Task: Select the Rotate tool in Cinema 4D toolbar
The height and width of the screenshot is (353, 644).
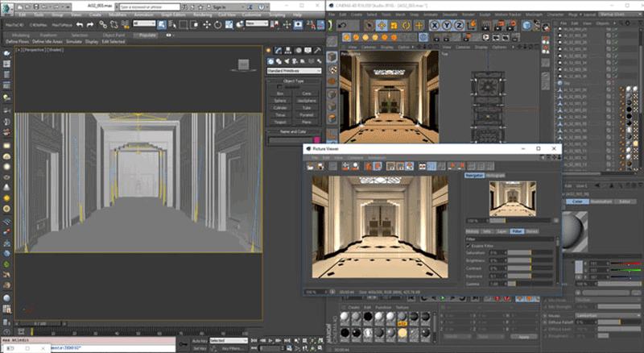Action: [x=407, y=26]
